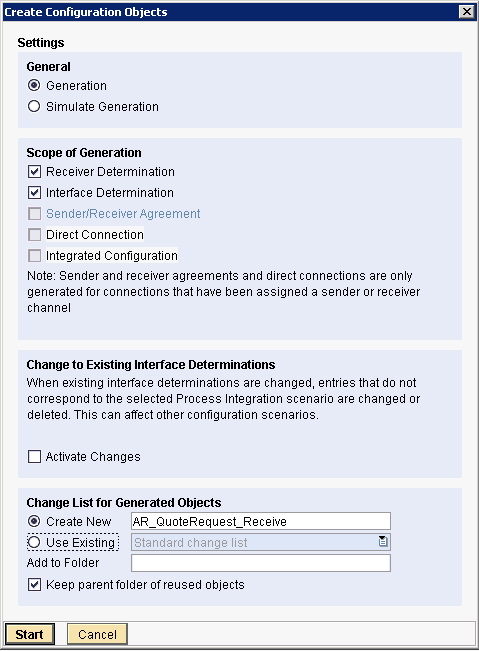Tick the Sender/Receiver Agreement checkbox

(x=34, y=213)
